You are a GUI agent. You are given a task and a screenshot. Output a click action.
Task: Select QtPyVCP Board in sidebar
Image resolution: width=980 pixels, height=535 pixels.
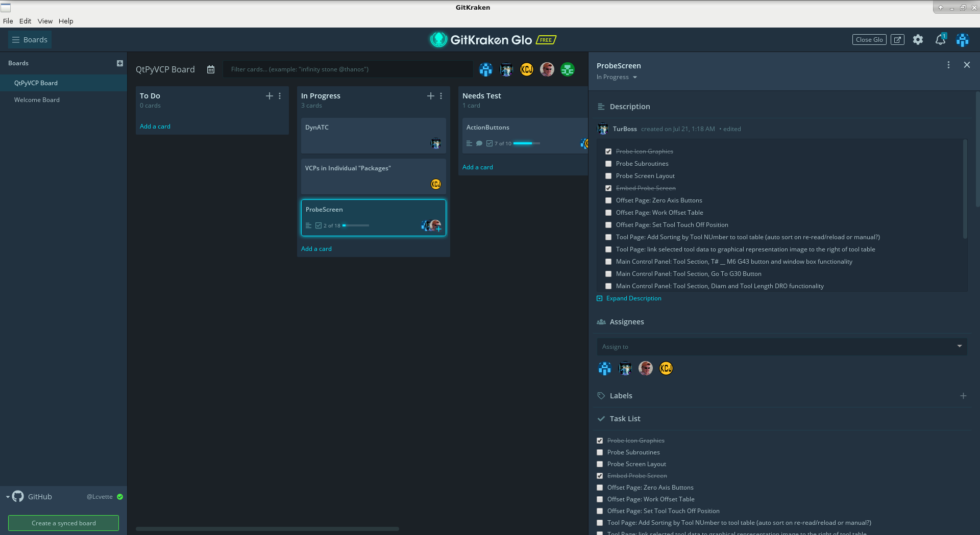click(63, 83)
